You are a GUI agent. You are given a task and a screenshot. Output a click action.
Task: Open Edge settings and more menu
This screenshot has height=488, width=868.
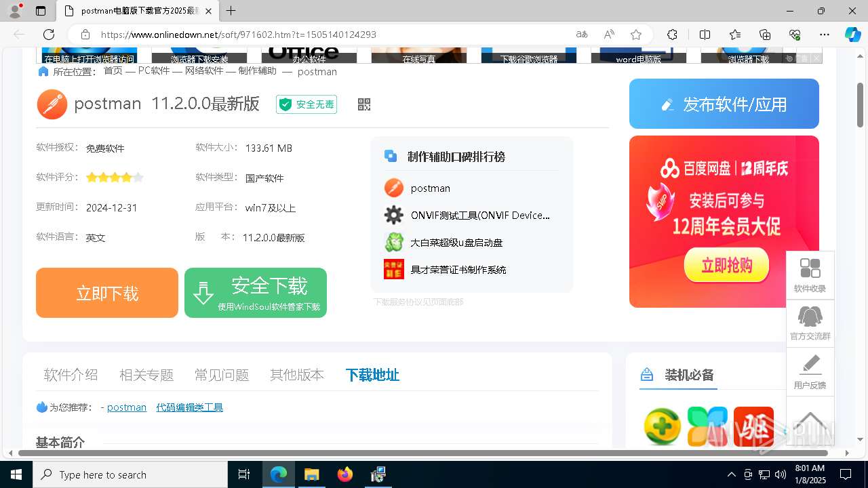[x=825, y=35]
